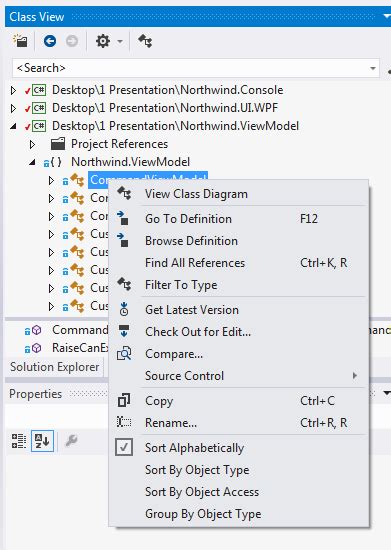
Task: Switch to the Solution Explorer tab
Action: click(x=54, y=367)
